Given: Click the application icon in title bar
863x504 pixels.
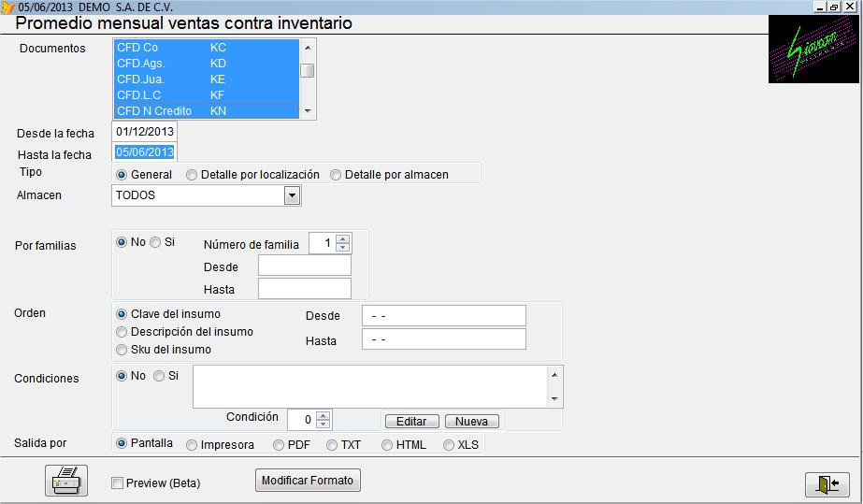Looking at the screenshot, I should (x=8, y=7).
